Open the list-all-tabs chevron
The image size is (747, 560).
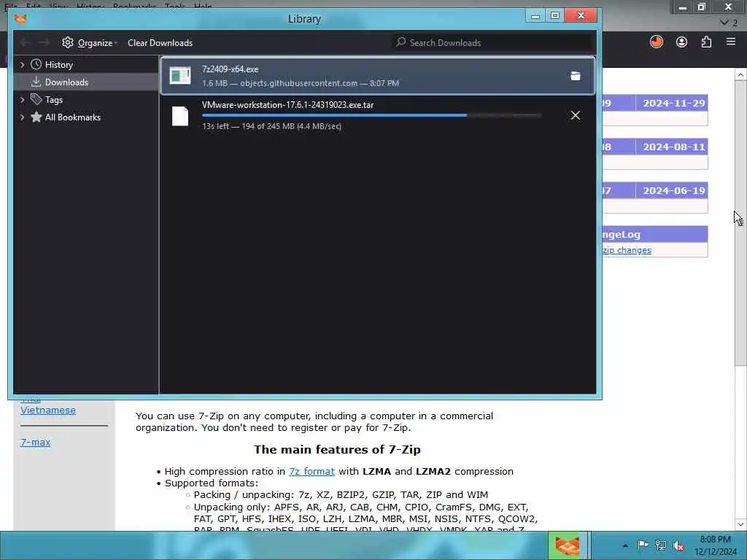click(724, 23)
